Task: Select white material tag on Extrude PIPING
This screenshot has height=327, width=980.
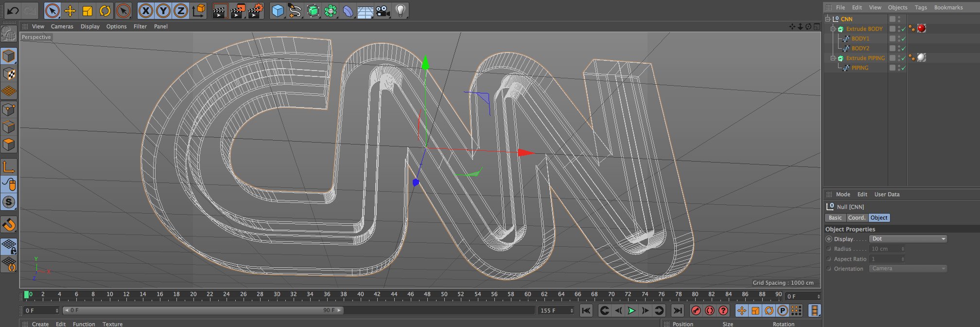Action: click(x=921, y=57)
